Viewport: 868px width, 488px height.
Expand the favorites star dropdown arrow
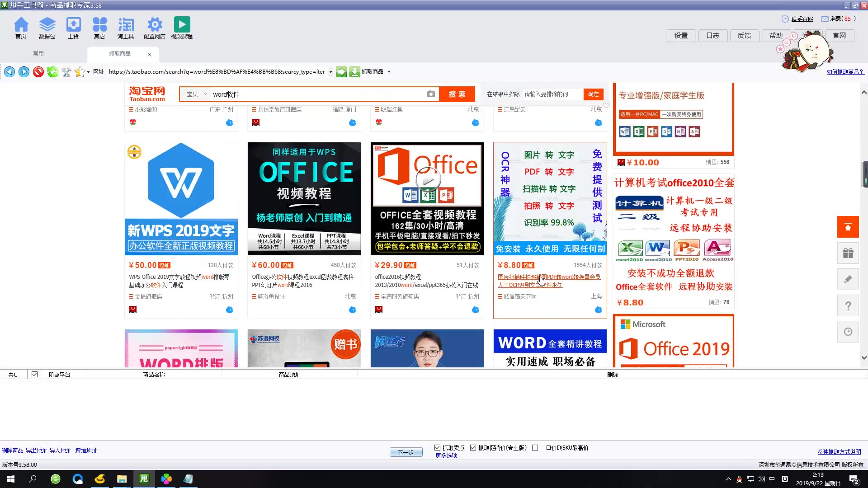pyautogui.click(x=88, y=72)
